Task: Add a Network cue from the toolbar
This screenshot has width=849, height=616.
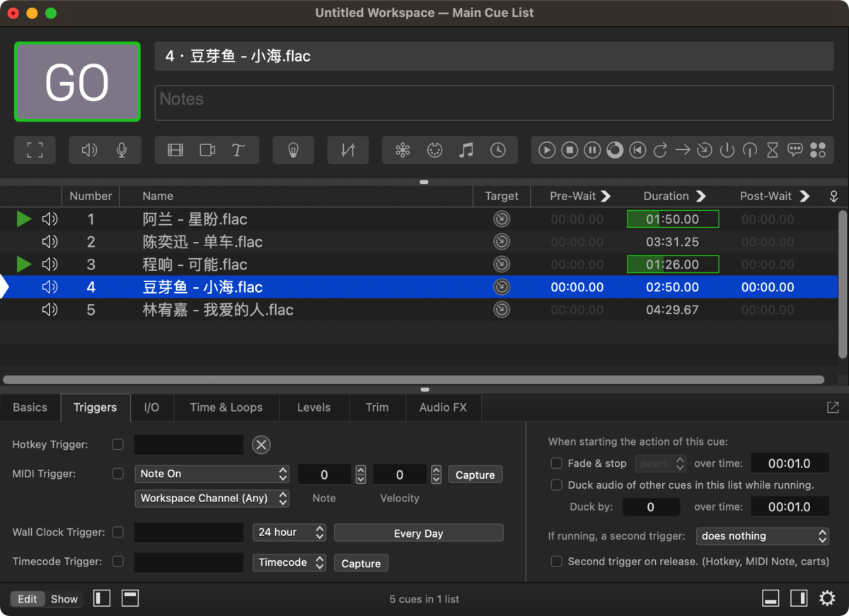Action: point(403,150)
